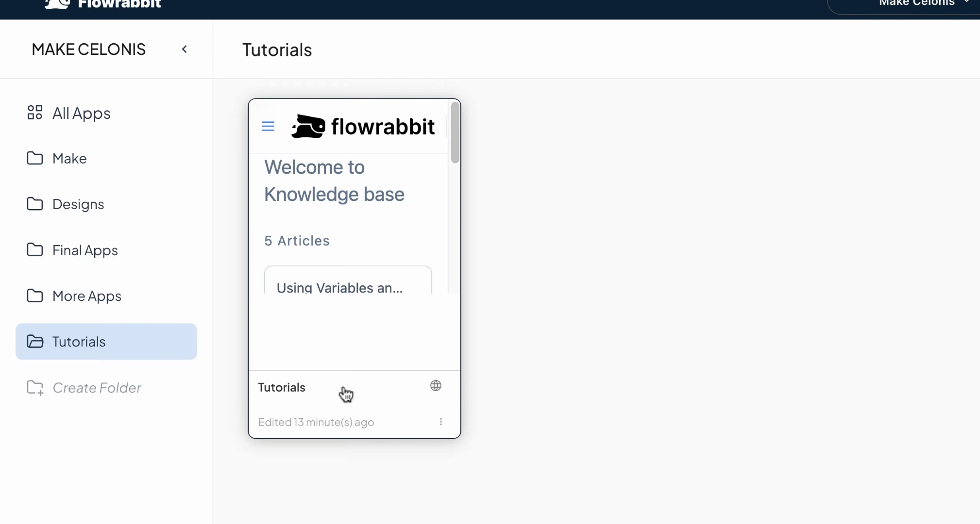980x524 pixels.
Task: Click the Tutorials app card title
Action: tap(282, 387)
